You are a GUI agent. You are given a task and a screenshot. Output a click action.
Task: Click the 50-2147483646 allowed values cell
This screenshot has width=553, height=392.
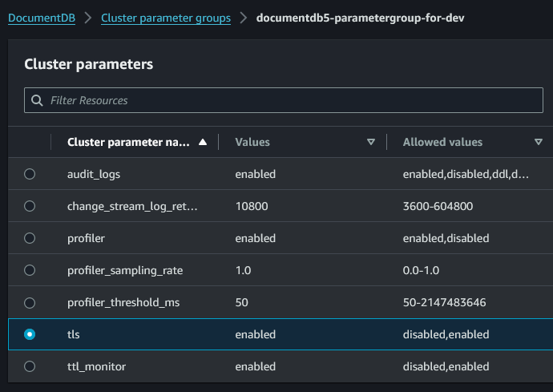[x=444, y=302]
